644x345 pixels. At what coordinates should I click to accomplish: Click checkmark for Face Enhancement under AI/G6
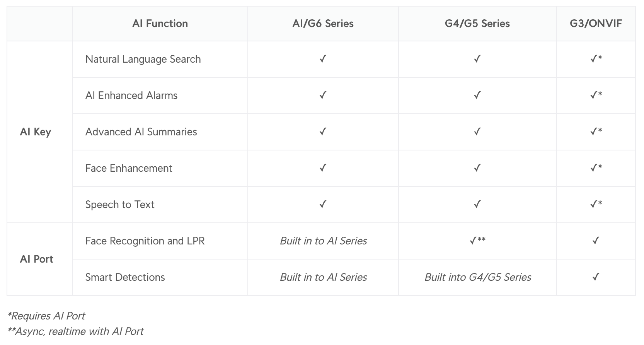[x=323, y=168]
